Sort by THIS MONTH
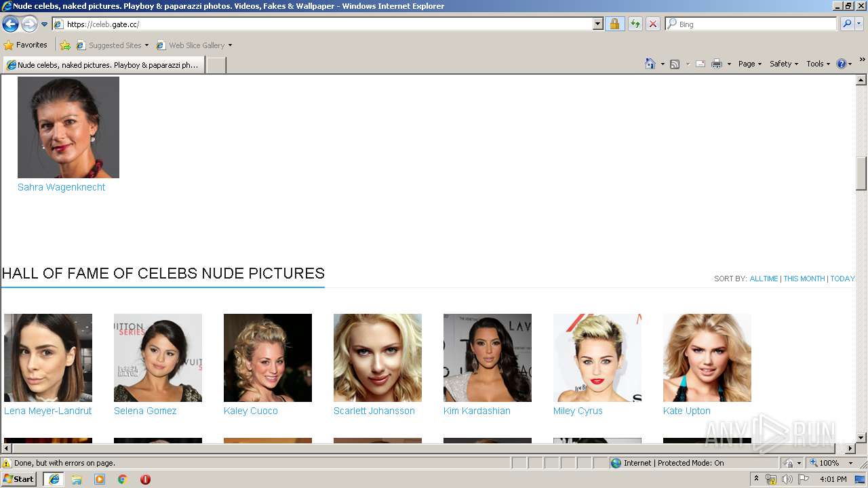 point(804,279)
